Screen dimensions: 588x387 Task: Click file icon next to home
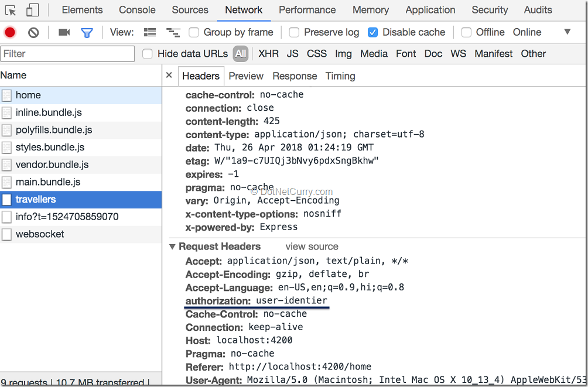tap(6, 95)
